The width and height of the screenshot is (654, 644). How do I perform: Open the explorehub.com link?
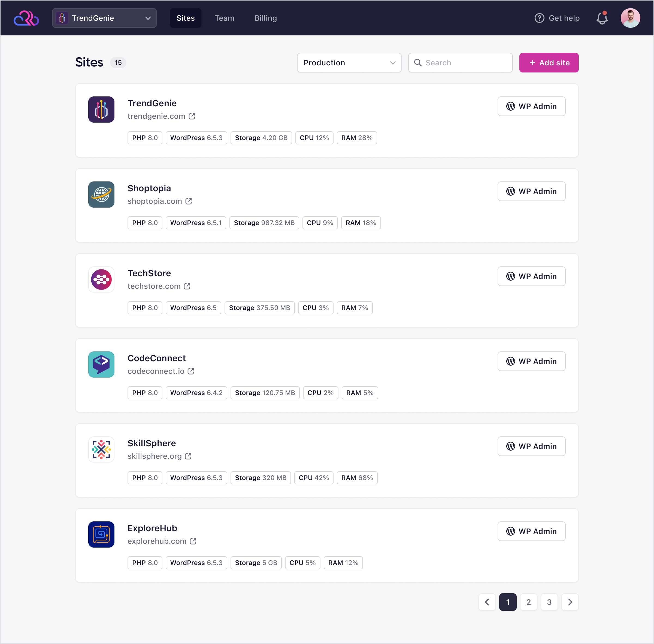tap(157, 541)
